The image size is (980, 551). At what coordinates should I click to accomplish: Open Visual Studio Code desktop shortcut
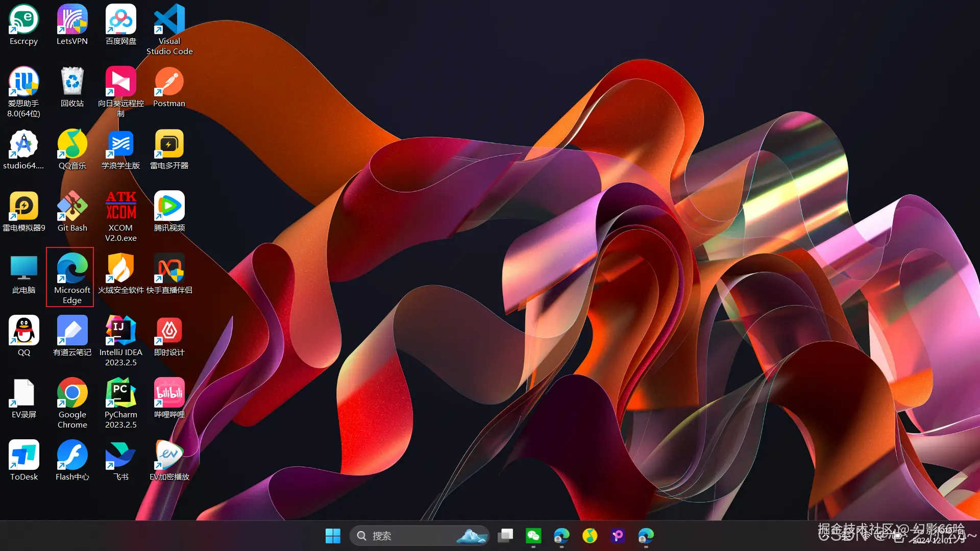(169, 20)
